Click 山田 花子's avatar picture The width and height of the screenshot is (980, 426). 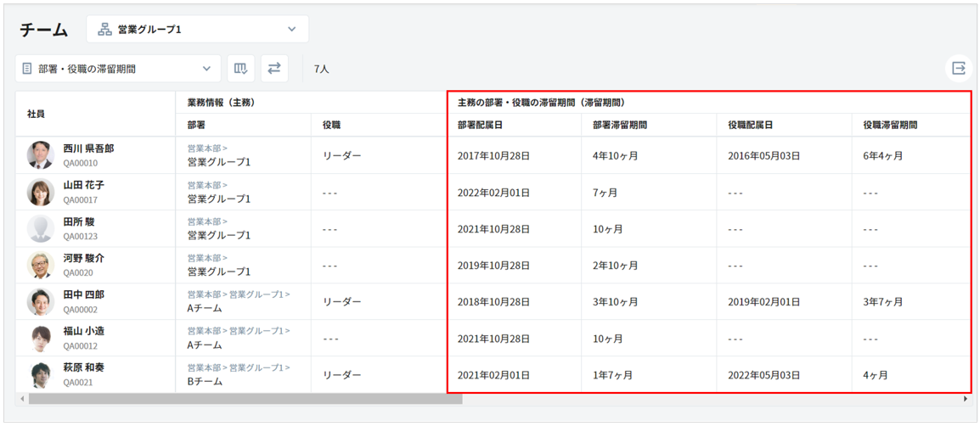(x=40, y=192)
